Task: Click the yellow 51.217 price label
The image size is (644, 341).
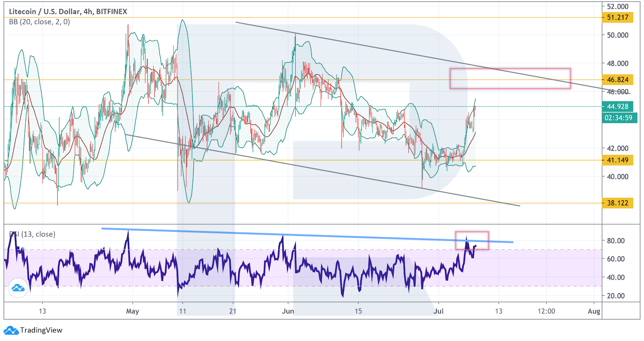Action: [617, 18]
